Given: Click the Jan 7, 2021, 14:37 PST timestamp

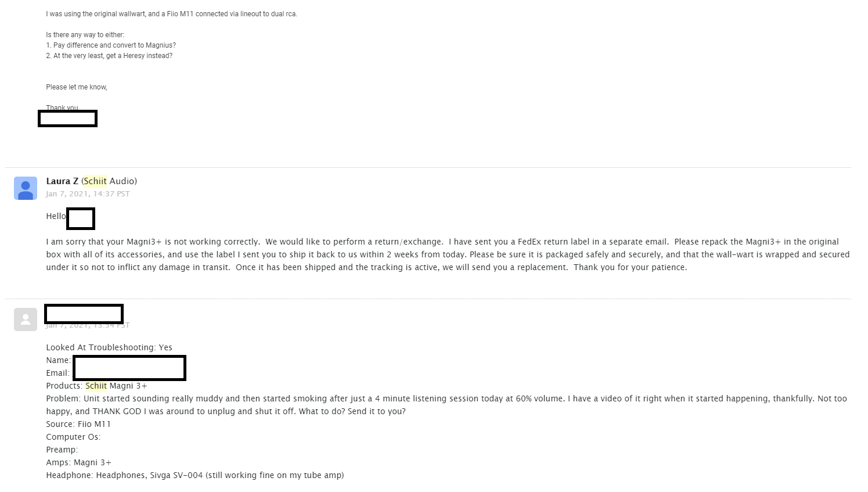Looking at the screenshot, I should (88, 194).
